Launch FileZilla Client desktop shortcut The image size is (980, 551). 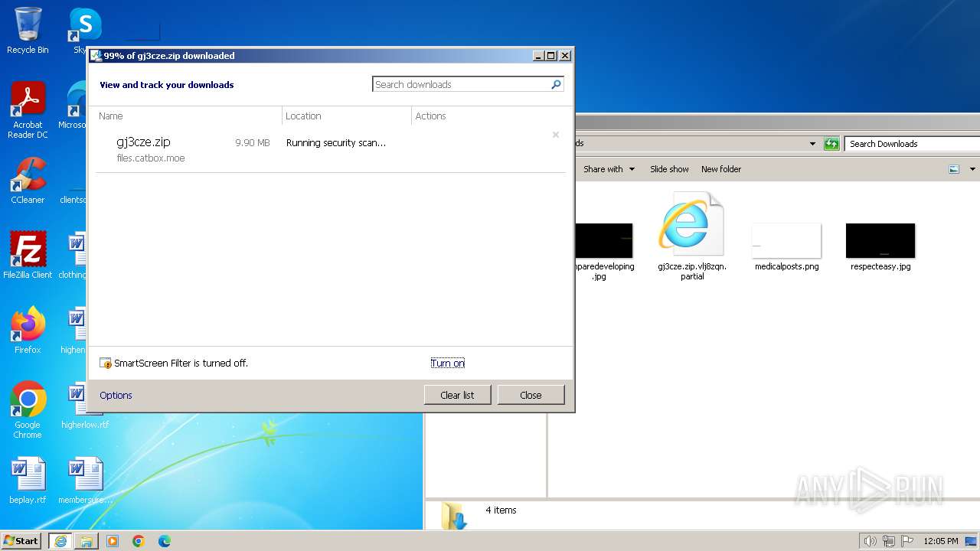[28, 256]
